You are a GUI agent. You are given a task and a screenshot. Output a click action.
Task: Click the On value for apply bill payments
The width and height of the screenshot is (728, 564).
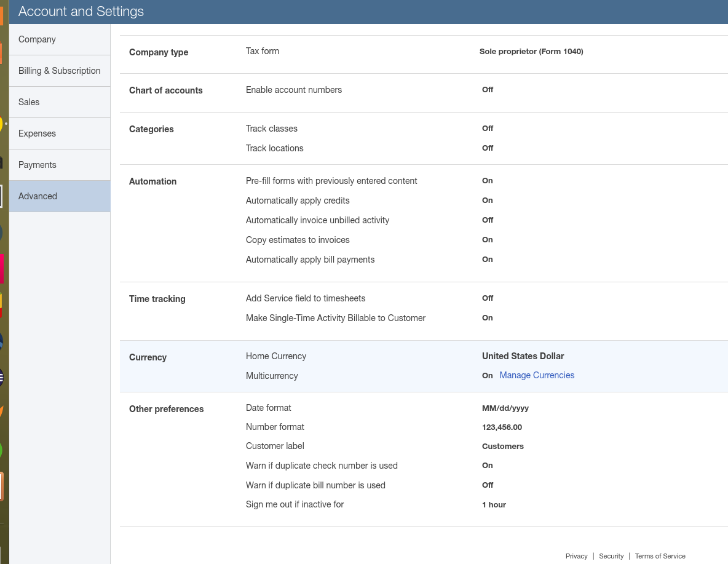pos(487,259)
